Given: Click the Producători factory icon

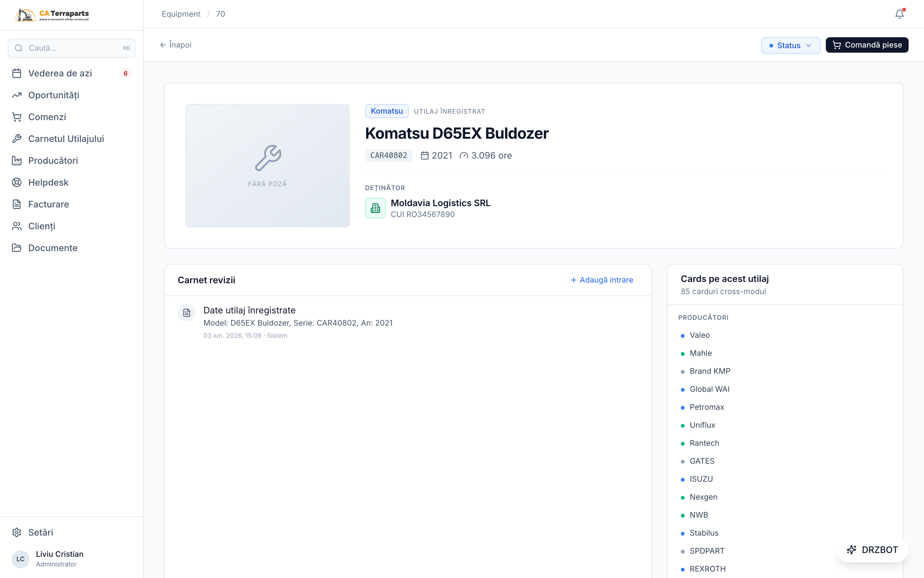Looking at the screenshot, I should pyautogui.click(x=16, y=161).
